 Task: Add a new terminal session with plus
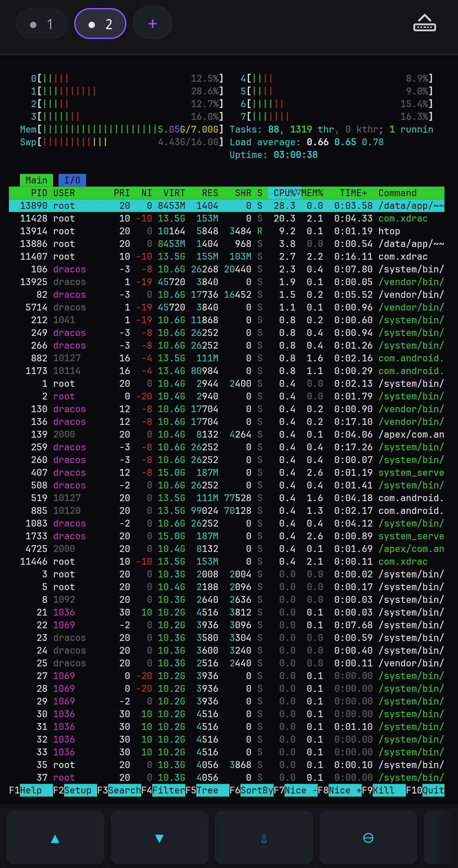[153, 23]
